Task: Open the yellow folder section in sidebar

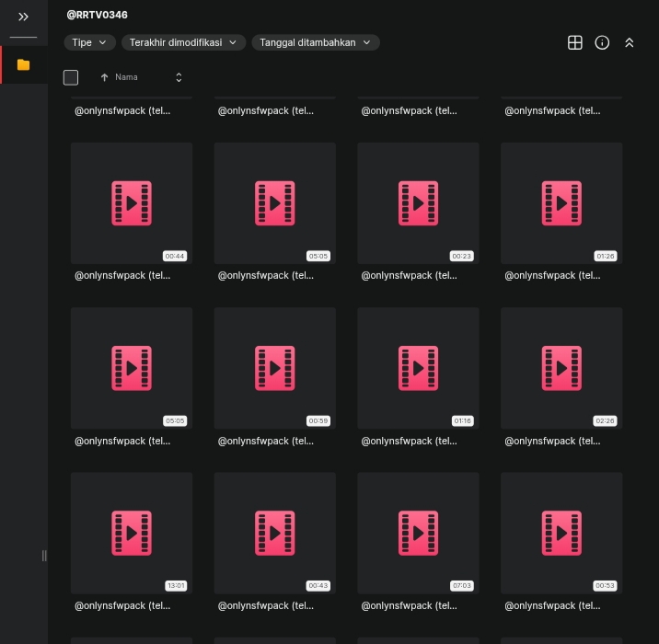Action: (x=24, y=64)
